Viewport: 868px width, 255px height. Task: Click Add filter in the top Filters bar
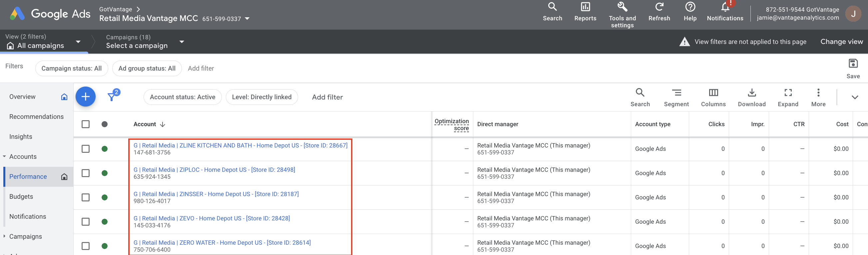(201, 68)
